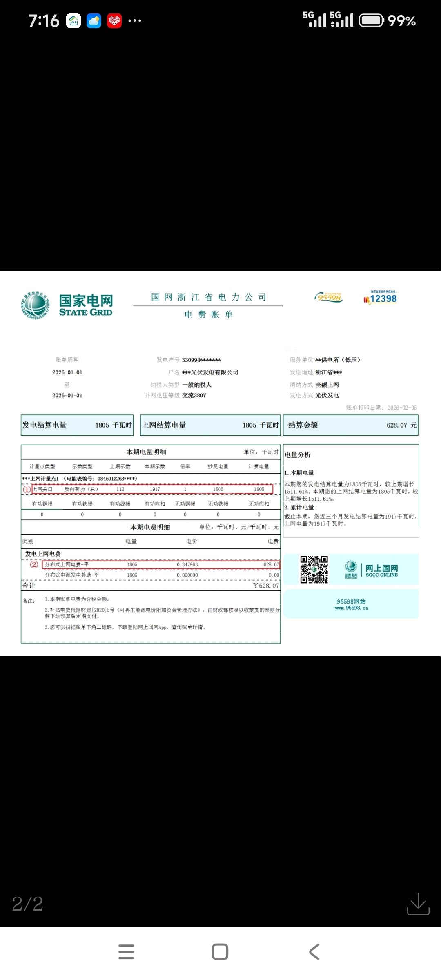Tap the 结算金额 628.07 元 box
The width and height of the screenshot is (441, 980).
[x=351, y=425]
